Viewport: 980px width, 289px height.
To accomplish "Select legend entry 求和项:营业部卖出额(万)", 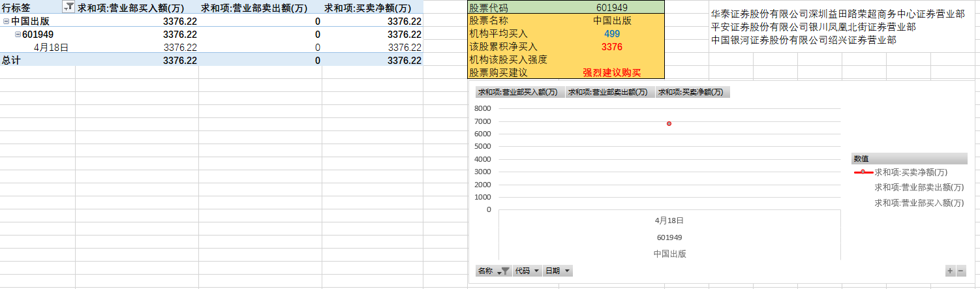I will [919, 187].
